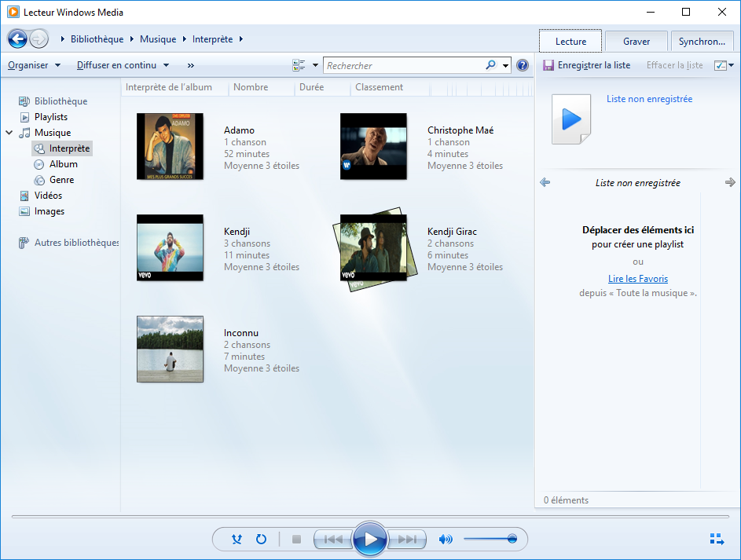Screen dimensions: 741x560
Task: Toggle shuffle playback mode
Action: (237, 539)
